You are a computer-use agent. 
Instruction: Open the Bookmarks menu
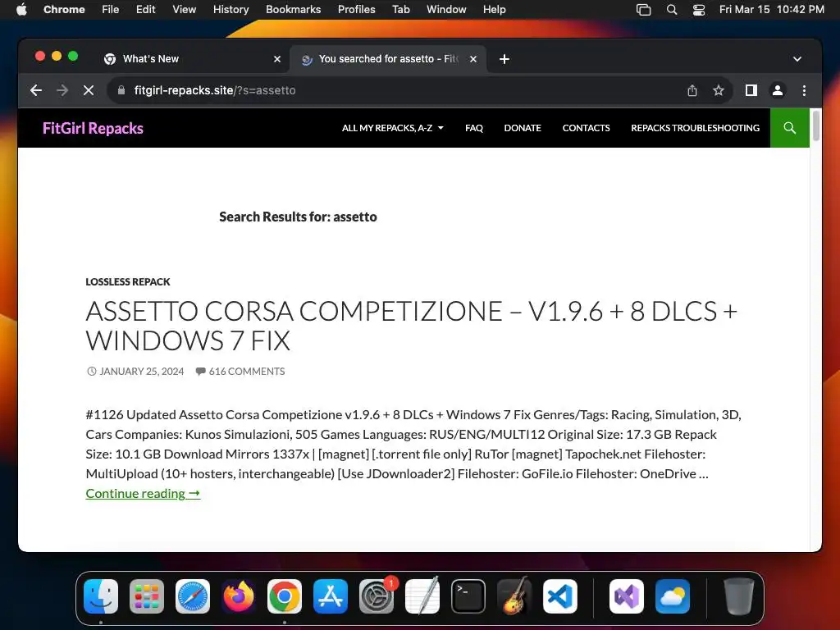(x=293, y=9)
